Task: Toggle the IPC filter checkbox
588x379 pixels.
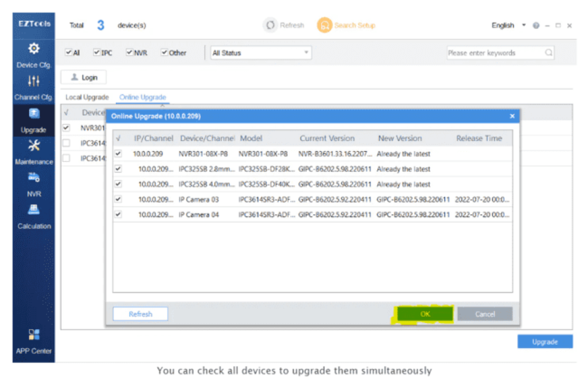Action: pos(97,53)
